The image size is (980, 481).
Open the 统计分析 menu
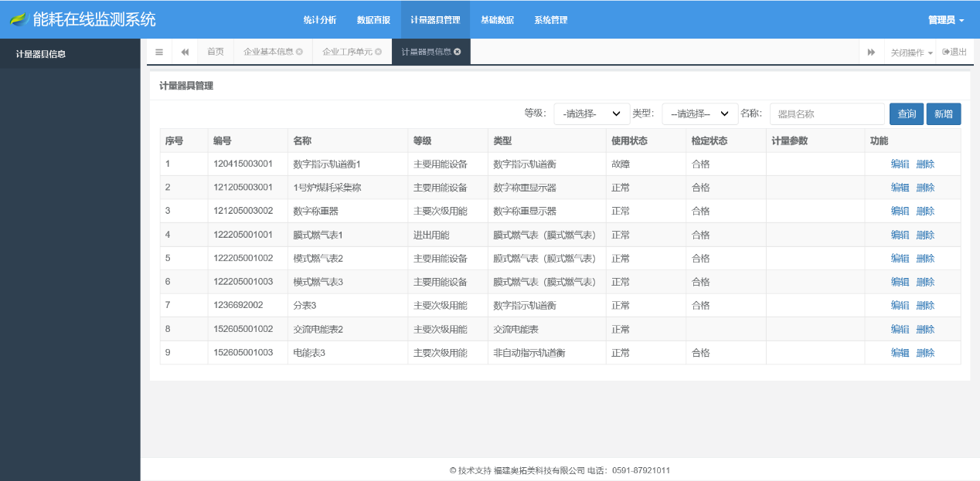click(x=320, y=19)
